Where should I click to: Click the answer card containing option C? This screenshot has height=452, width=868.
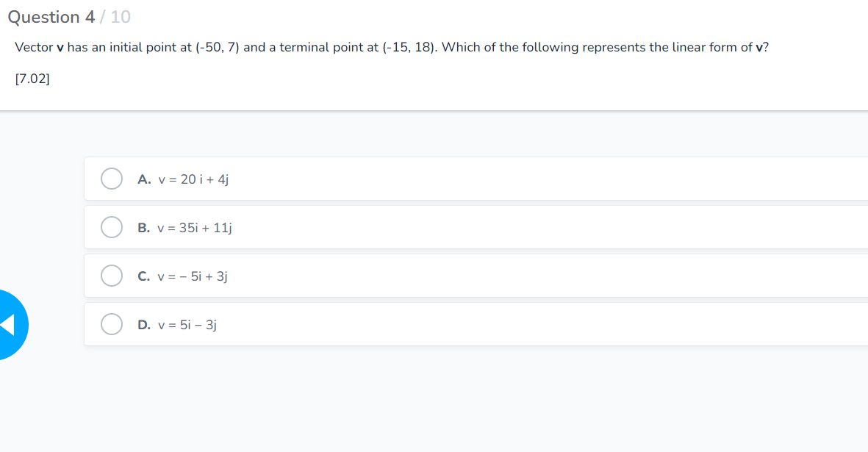tap(441, 276)
